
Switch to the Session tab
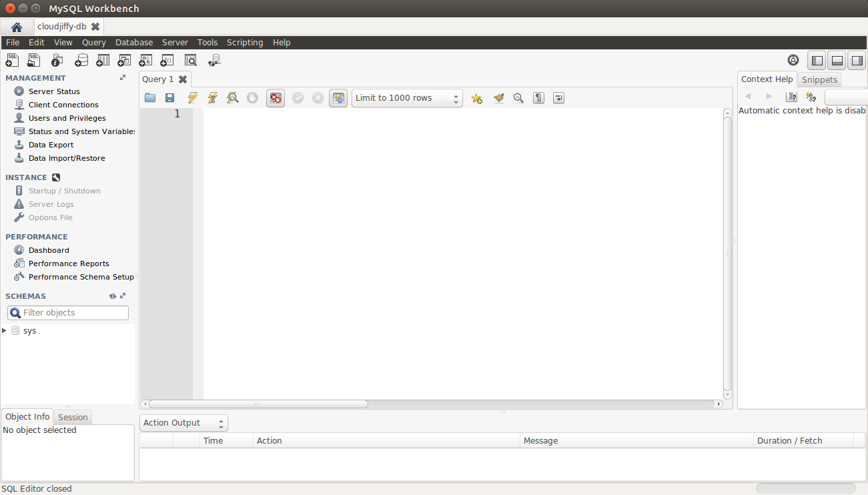[x=73, y=417]
